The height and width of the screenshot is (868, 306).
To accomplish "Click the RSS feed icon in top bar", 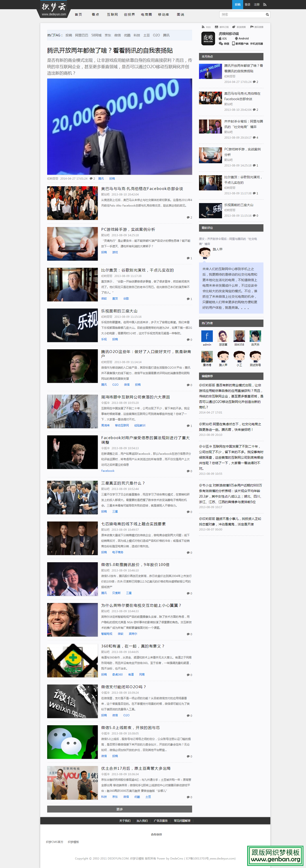I will [265, 4].
